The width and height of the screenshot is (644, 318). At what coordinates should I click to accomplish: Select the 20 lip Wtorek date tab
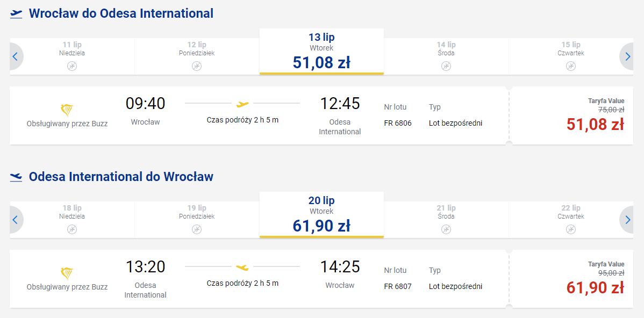321,215
